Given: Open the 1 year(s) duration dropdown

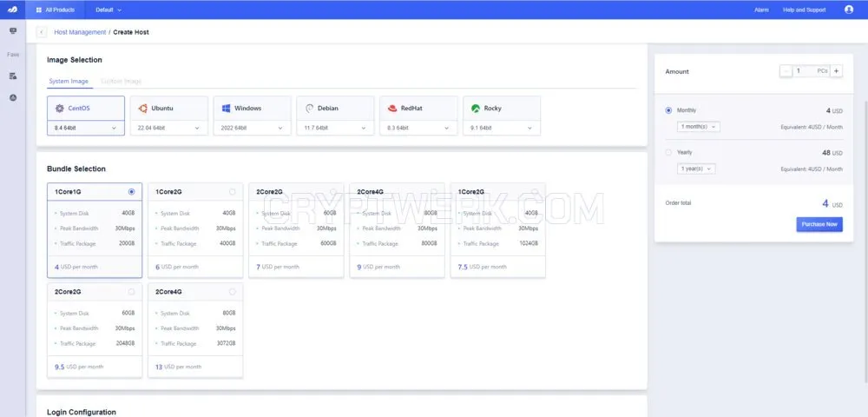Looking at the screenshot, I should (696, 169).
